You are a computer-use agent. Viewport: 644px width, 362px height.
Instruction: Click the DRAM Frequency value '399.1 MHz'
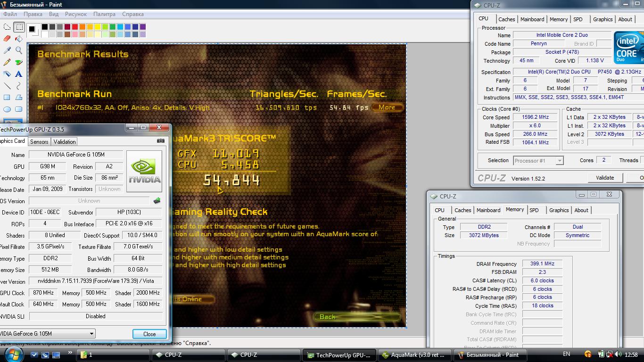point(542,264)
